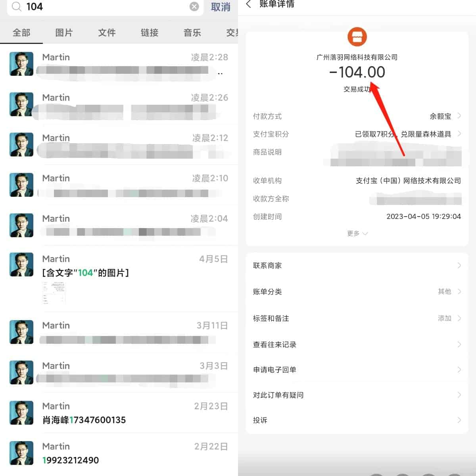Open the thumbnail image containing text 104

click(x=54, y=294)
